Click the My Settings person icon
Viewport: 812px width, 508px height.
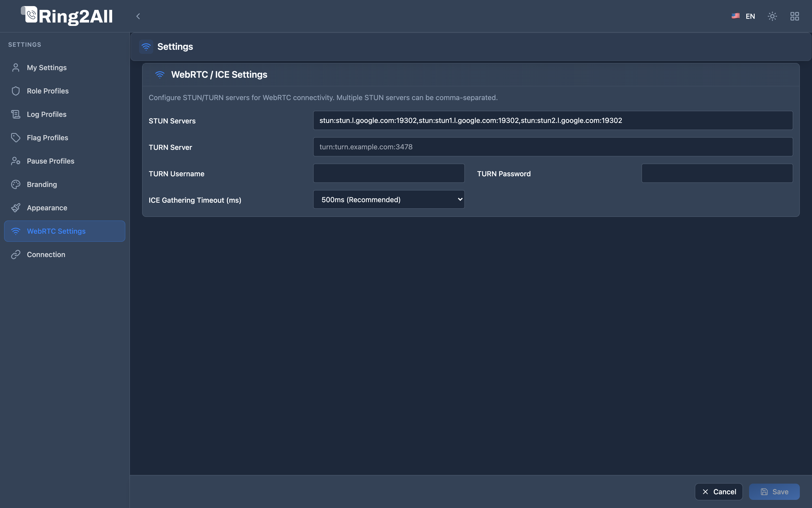tap(16, 68)
